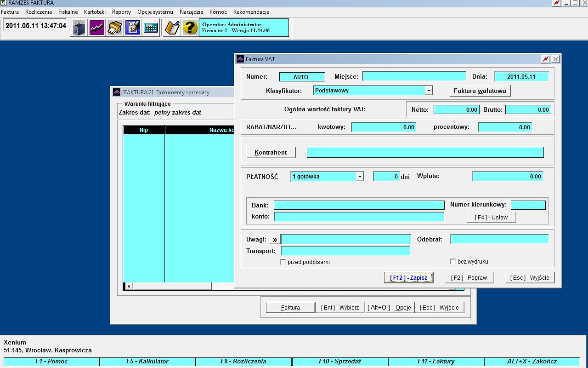Open the Raporty menu
Viewport: 588px width, 368px height.
tap(121, 12)
